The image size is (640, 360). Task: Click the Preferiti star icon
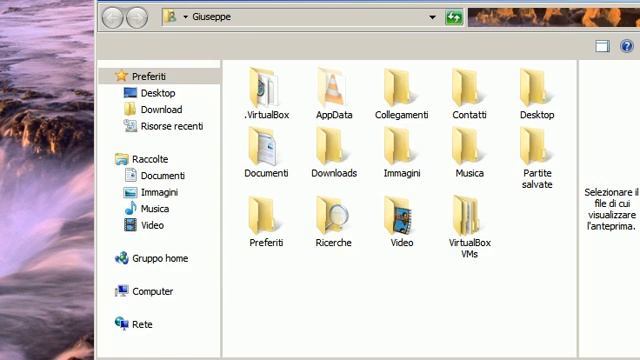coord(121,76)
